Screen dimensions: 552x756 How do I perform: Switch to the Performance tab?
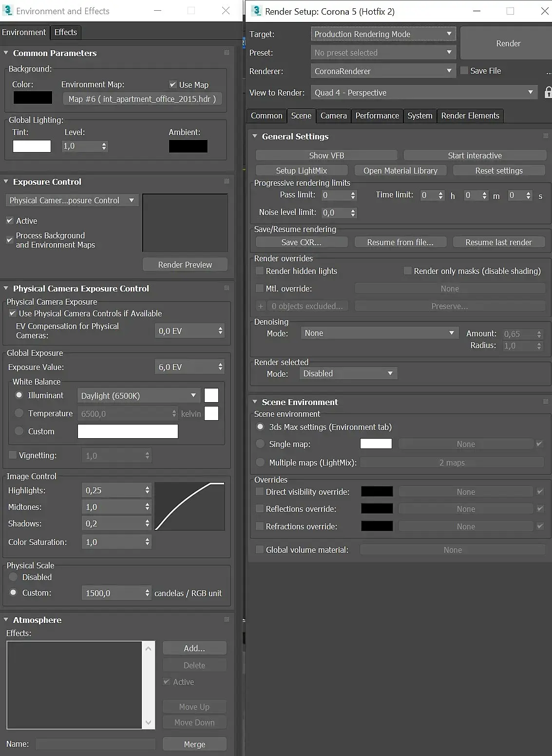[x=377, y=116]
